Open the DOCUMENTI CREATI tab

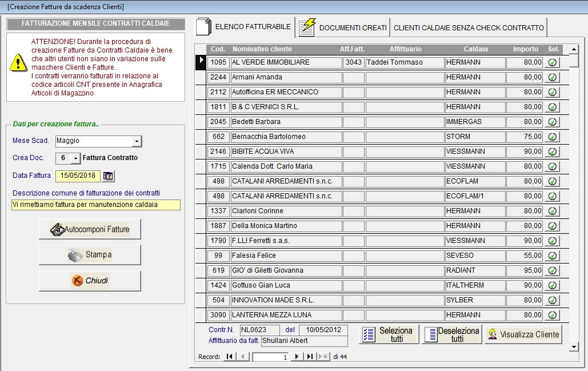tap(343, 28)
